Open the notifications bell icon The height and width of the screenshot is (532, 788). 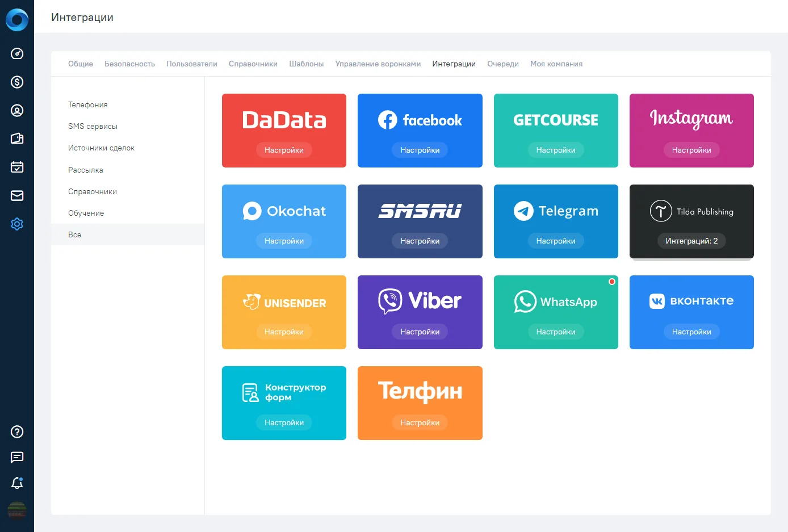point(17,483)
